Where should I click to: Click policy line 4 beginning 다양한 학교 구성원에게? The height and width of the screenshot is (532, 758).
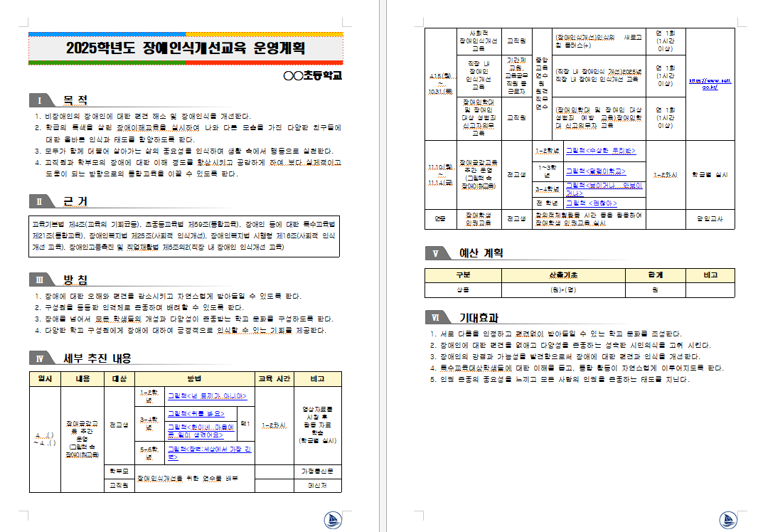[181, 330]
